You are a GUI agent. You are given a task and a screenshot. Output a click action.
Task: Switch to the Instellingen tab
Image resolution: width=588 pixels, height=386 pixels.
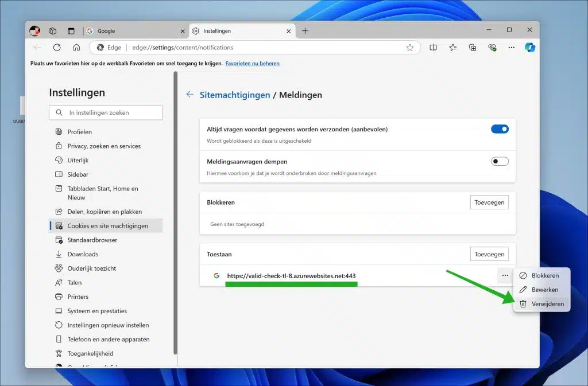[x=242, y=31]
